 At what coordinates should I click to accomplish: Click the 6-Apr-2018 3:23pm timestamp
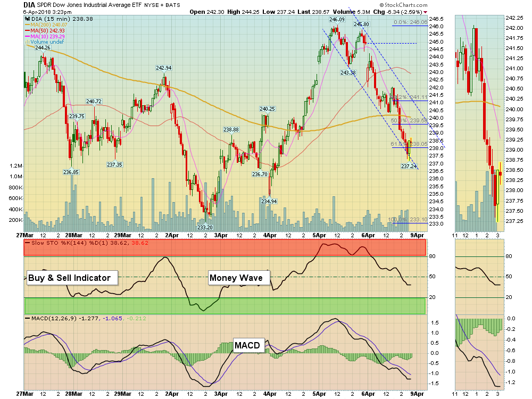(x=47, y=12)
